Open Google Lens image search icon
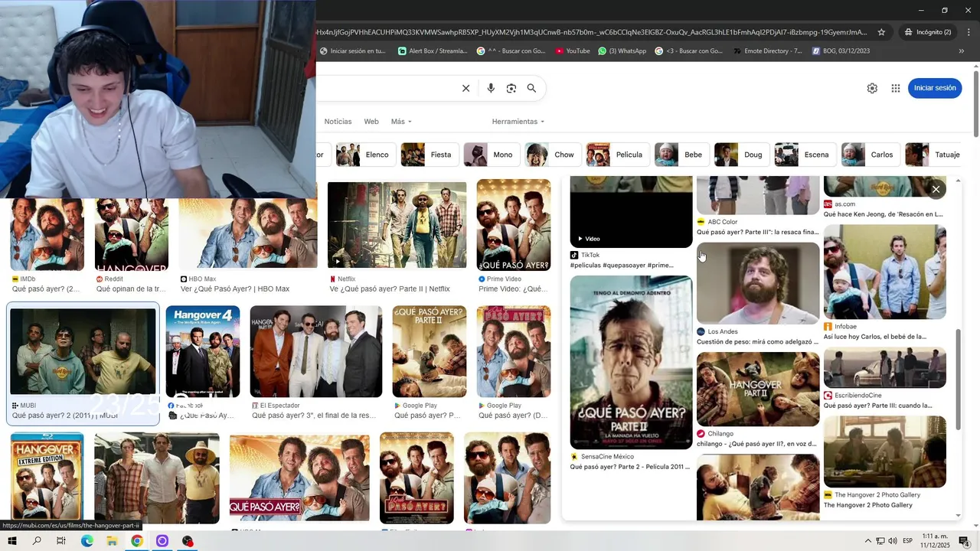 (511, 88)
